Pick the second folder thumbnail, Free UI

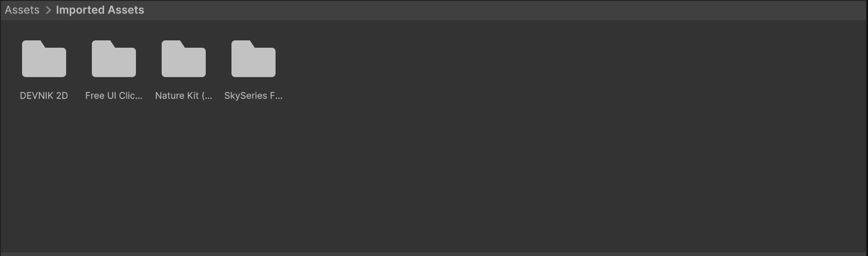tap(114, 59)
